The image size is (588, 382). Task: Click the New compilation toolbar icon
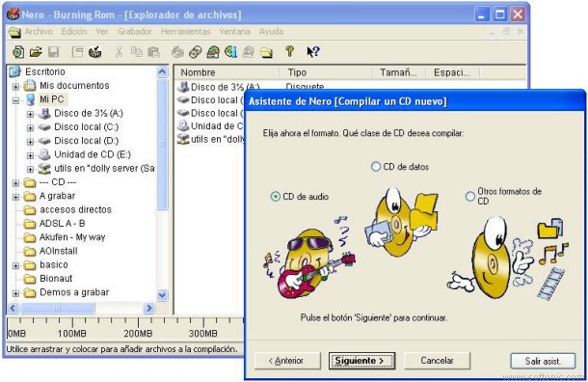(x=18, y=52)
